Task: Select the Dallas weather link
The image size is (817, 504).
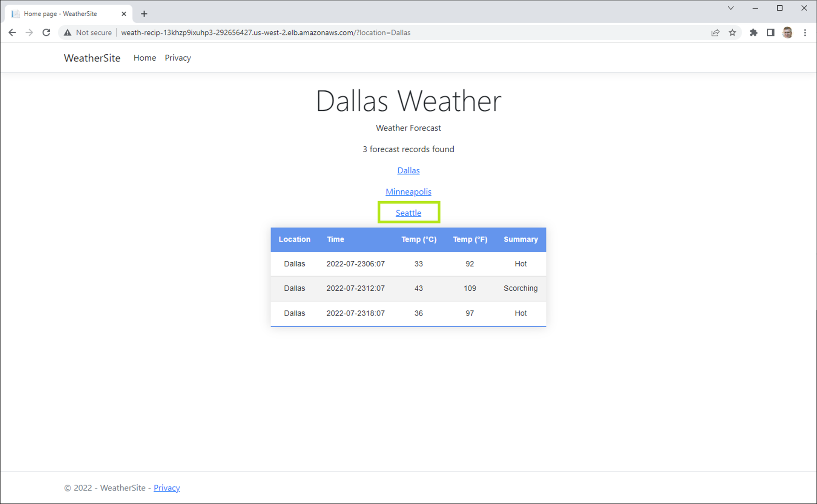Action: click(x=408, y=170)
